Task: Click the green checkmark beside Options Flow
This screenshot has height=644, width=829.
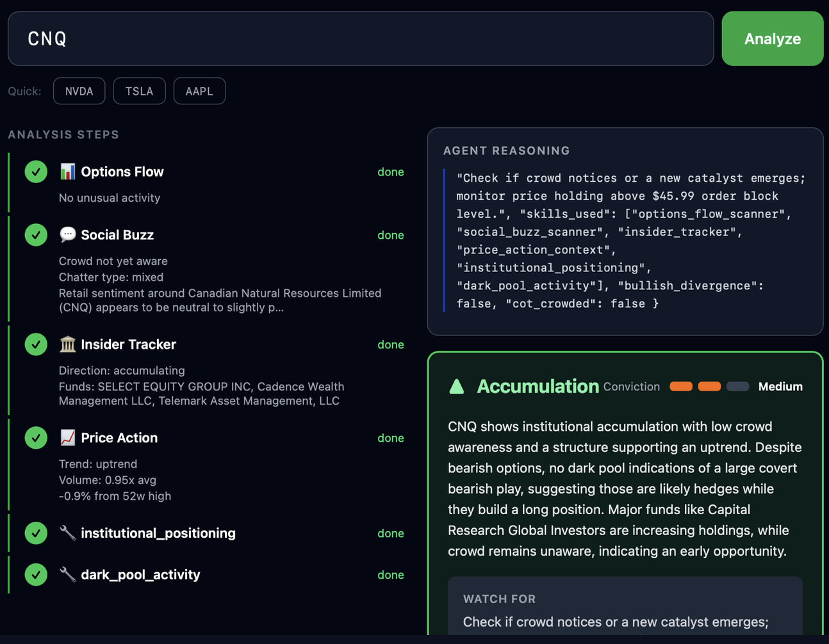Action: 36,172
